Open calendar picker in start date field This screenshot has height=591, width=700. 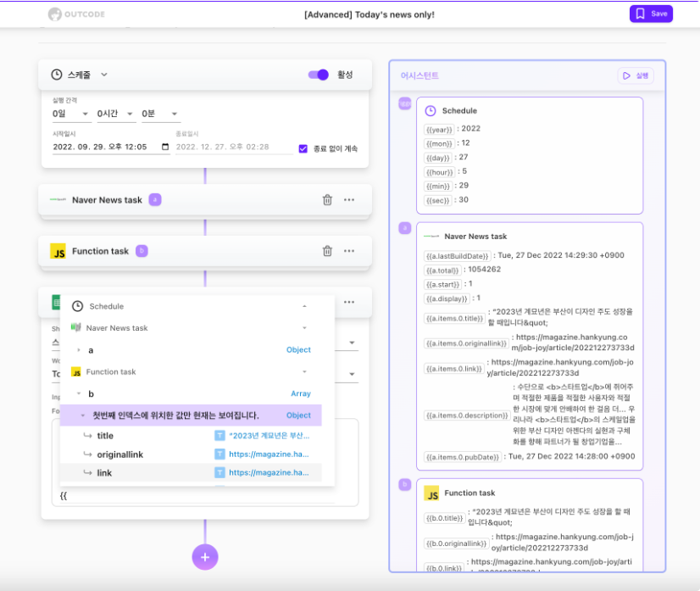[165, 148]
